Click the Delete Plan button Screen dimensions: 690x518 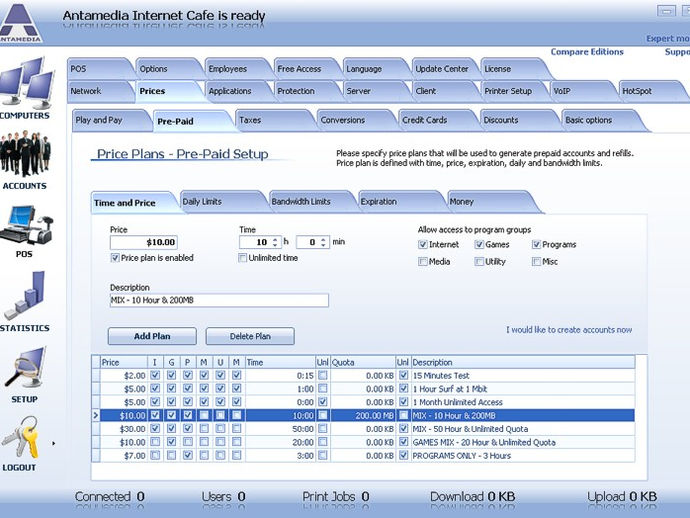[250, 336]
